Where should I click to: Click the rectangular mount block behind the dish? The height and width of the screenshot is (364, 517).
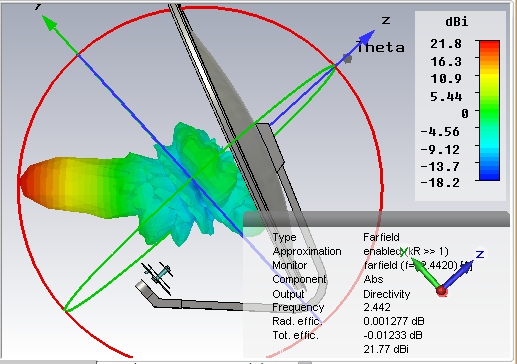pos(270,147)
